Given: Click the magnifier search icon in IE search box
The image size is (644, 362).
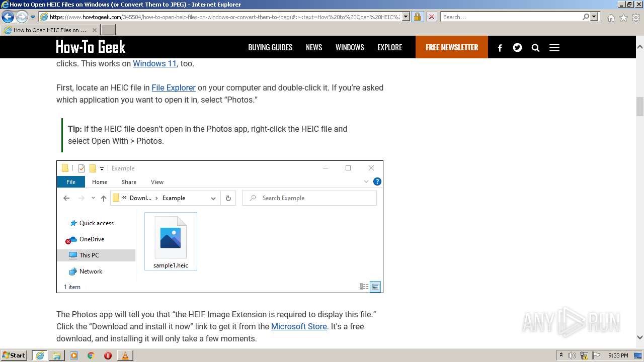Looking at the screenshot, I should 586,17.
